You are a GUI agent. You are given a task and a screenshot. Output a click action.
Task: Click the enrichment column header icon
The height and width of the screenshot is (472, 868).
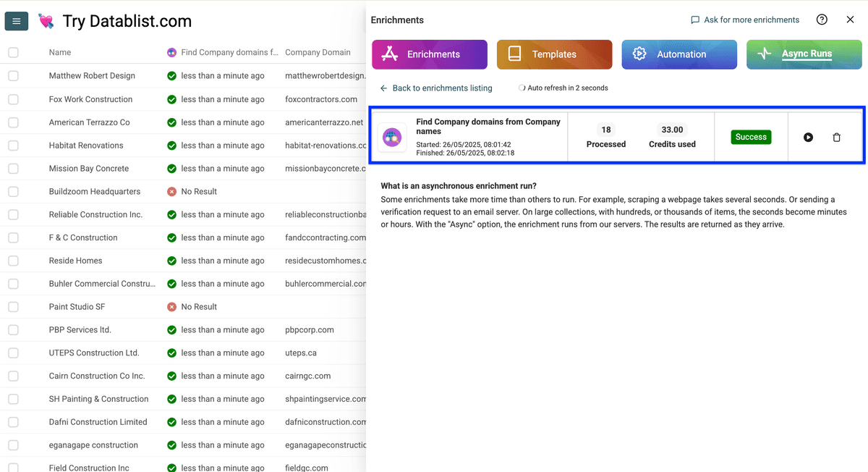point(171,52)
